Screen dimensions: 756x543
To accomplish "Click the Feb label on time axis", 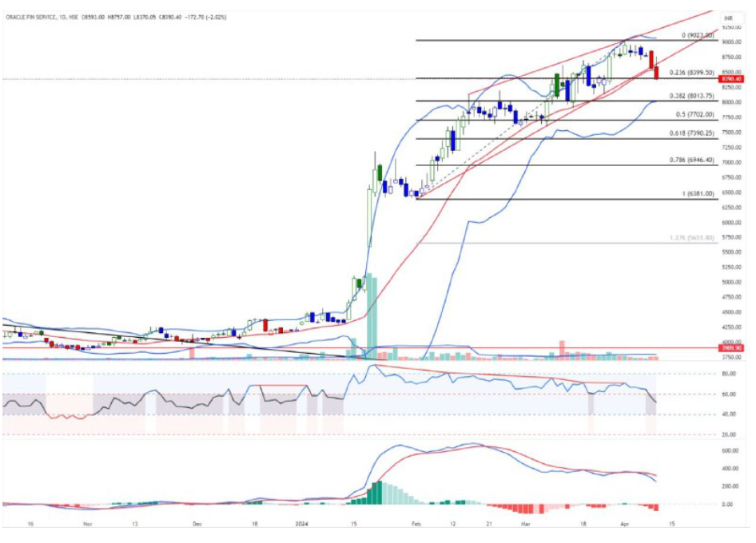I will tap(414, 525).
